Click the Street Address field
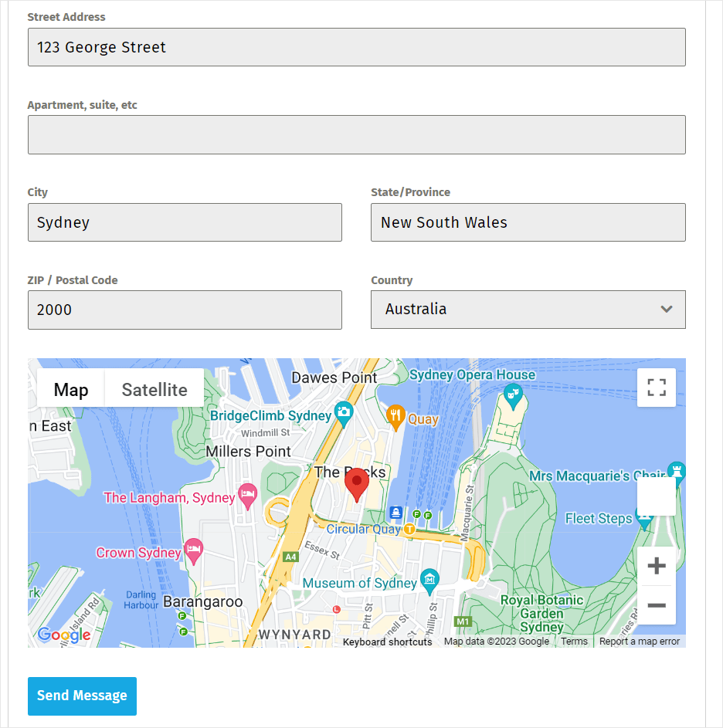This screenshot has height=728, width=723. (x=357, y=47)
